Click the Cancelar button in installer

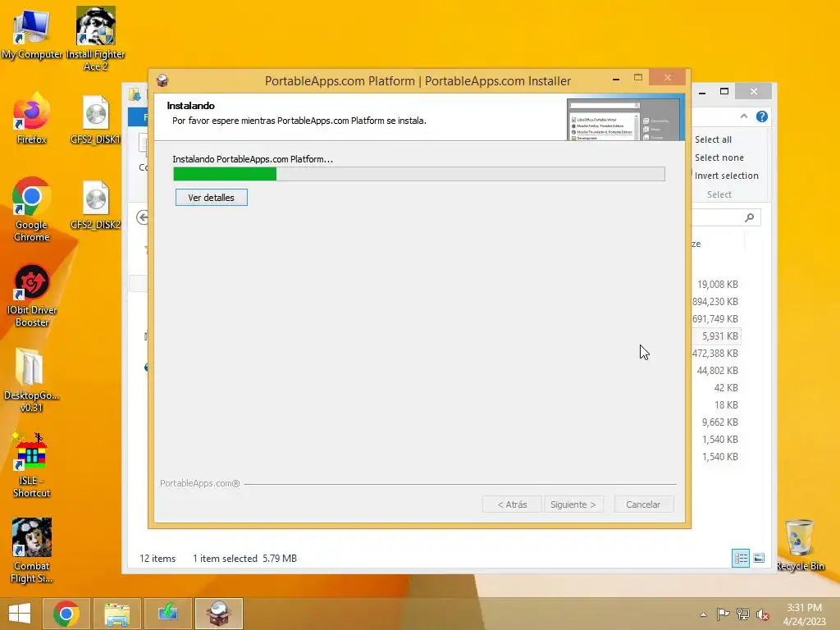click(643, 504)
